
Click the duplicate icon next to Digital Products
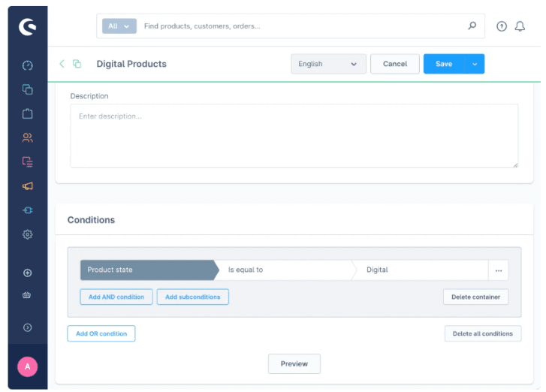tap(77, 64)
